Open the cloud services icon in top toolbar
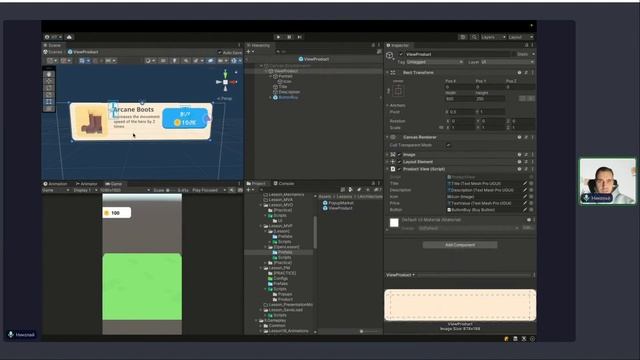640x360 pixels. pos(69,37)
